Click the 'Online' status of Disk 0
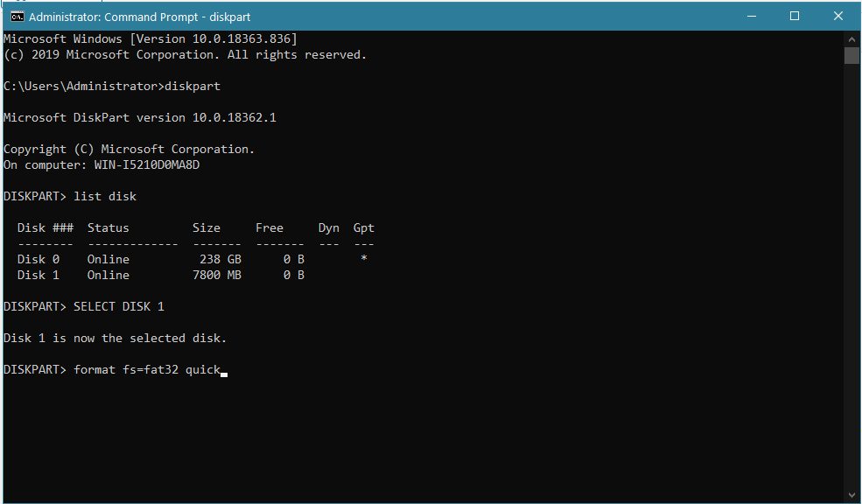This screenshot has width=862, height=504. coord(109,259)
